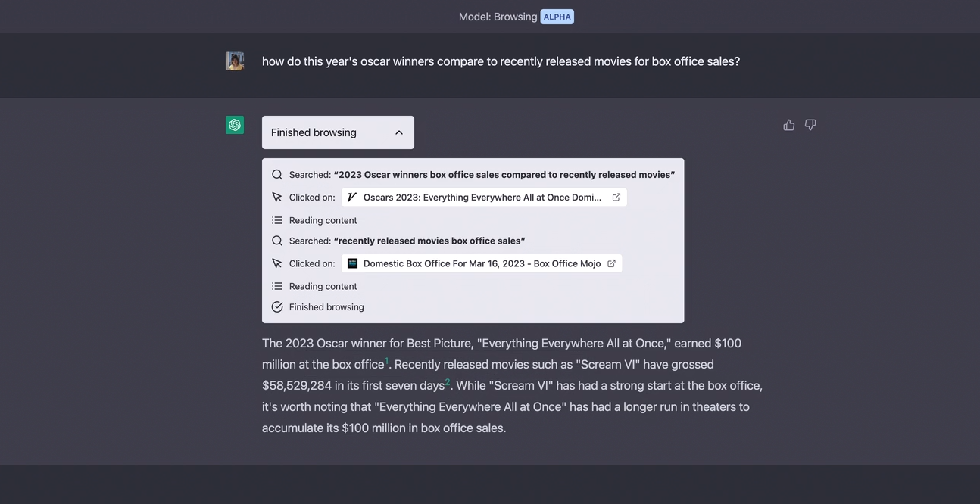Click the chevron in Finished browsing box
The height and width of the screenshot is (504, 980).
point(399,132)
